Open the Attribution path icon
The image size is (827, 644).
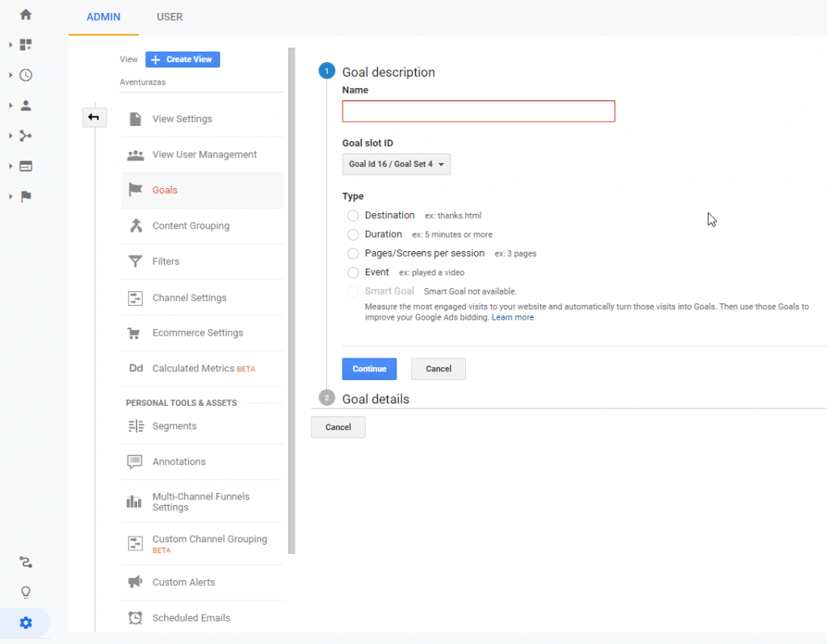(x=25, y=562)
